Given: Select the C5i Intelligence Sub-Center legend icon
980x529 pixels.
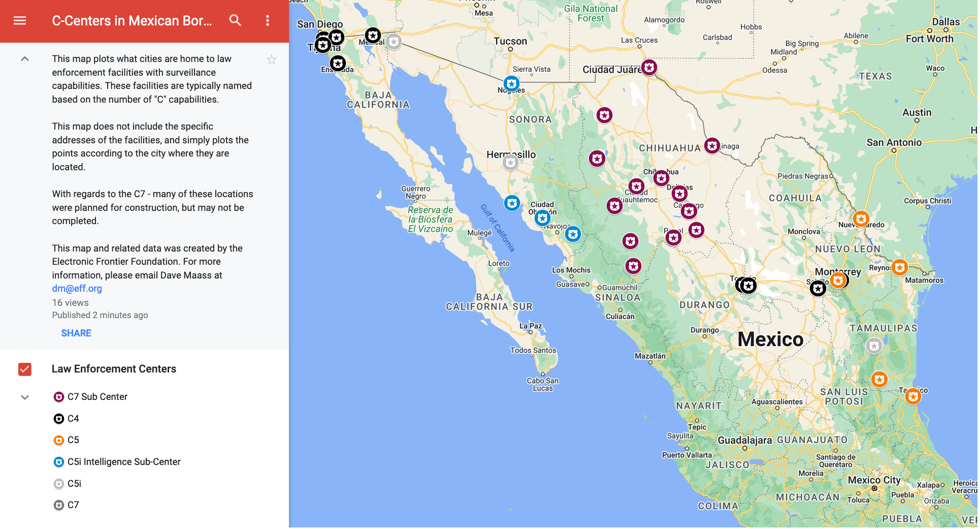Looking at the screenshot, I should 57,462.
